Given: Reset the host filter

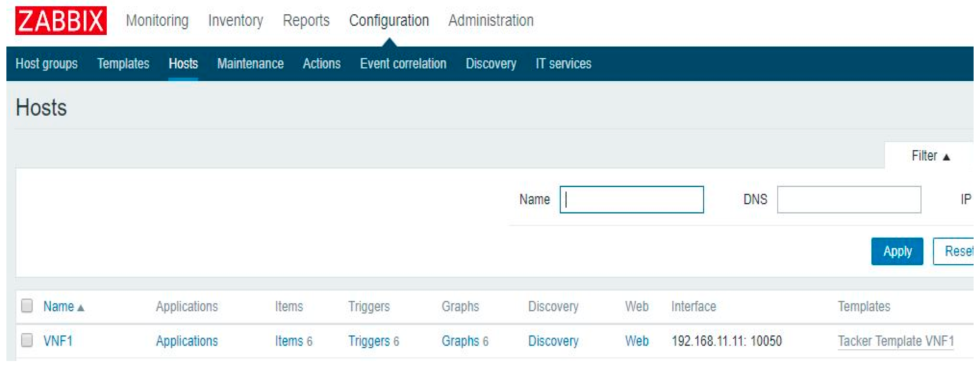Looking at the screenshot, I should 957,251.
